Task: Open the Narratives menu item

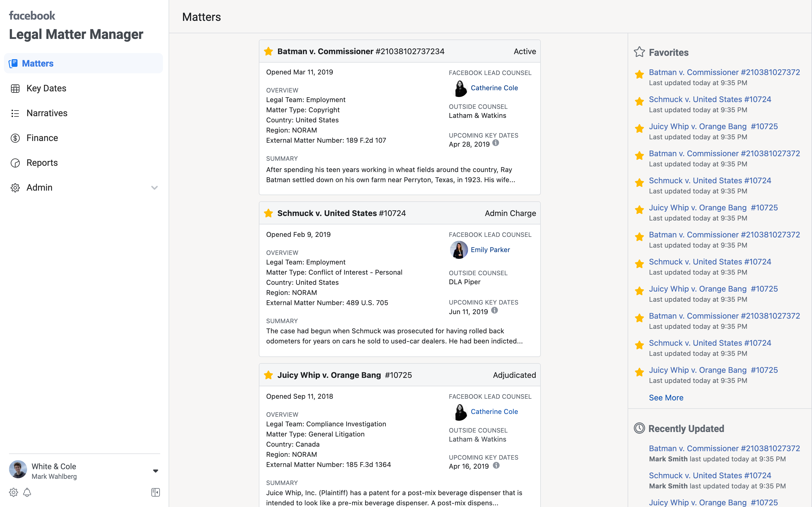Action: click(47, 113)
